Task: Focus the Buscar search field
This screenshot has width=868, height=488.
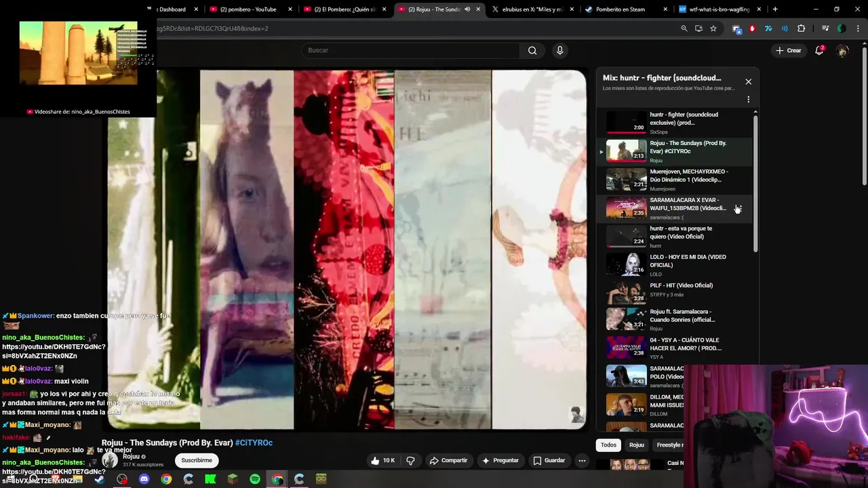Action: point(410,50)
